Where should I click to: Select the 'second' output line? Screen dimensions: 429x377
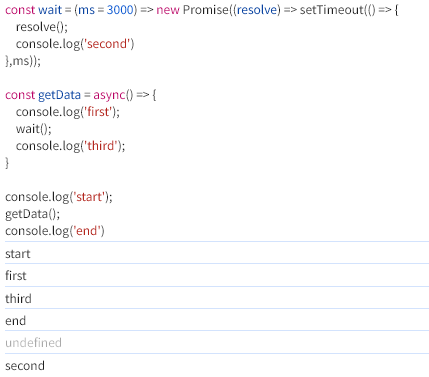[x=217, y=366]
